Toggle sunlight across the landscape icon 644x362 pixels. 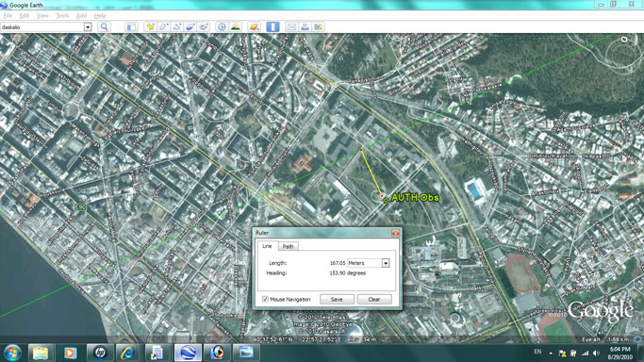(236, 27)
